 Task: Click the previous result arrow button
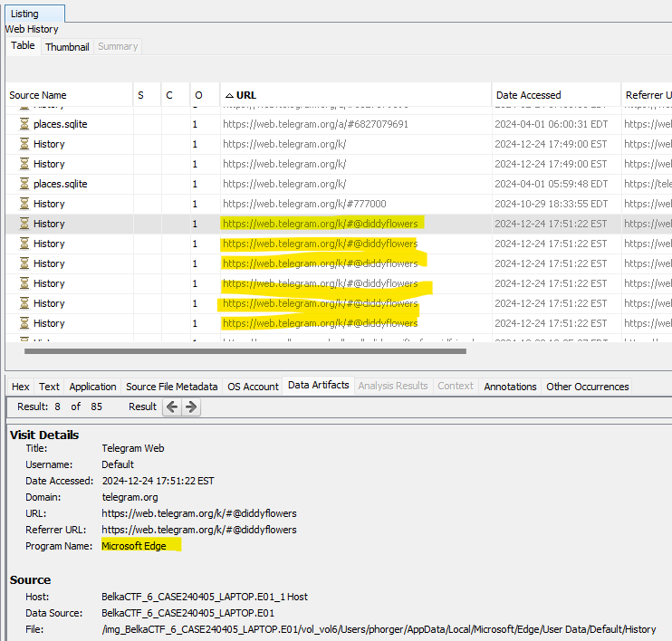tap(172, 407)
